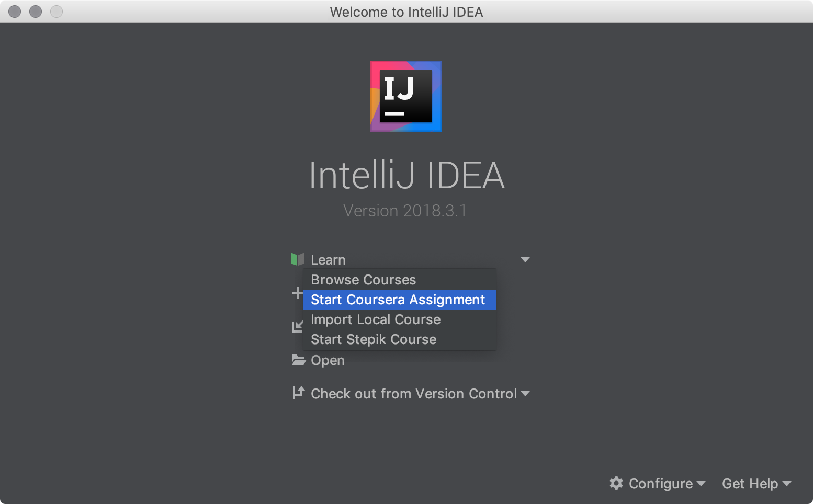
Task: Open the Get Help dropdown arrow
Action: point(787,484)
